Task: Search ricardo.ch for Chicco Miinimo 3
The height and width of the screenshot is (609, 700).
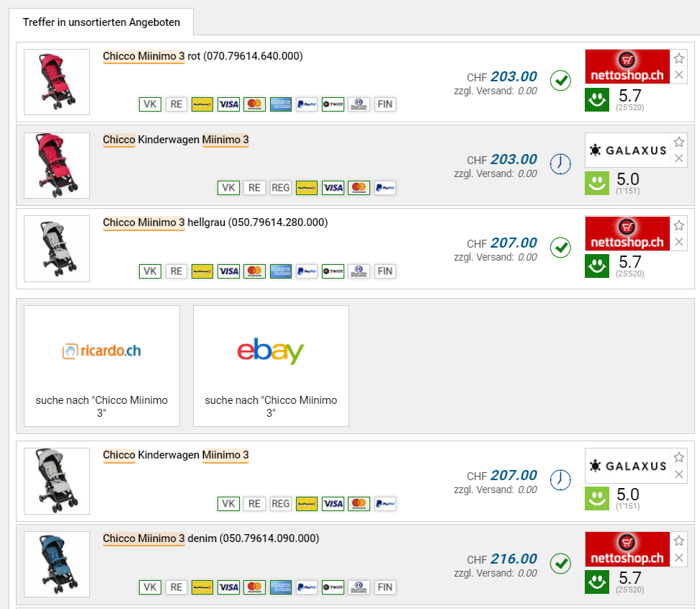Action: pyautogui.click(x=102, y=366)
